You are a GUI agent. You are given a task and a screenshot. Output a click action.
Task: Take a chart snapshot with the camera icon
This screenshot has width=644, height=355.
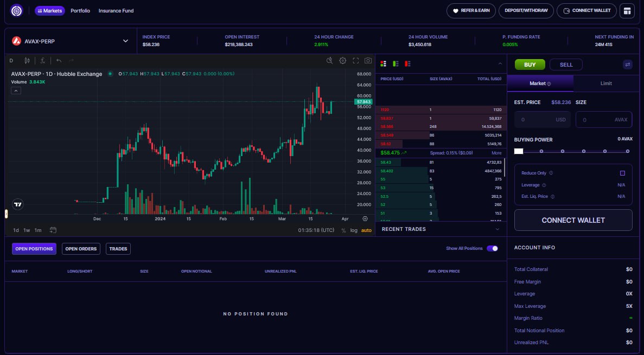(368, 61)
